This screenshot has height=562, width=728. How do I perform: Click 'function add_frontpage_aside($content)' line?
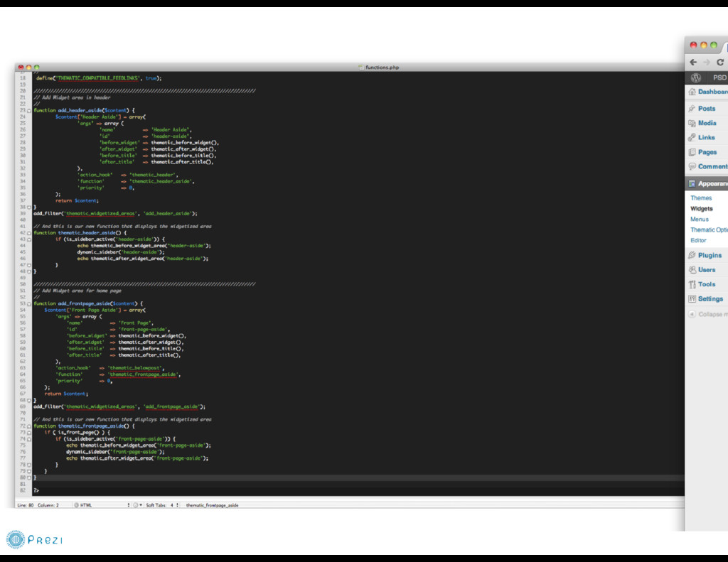coord(88,303)
